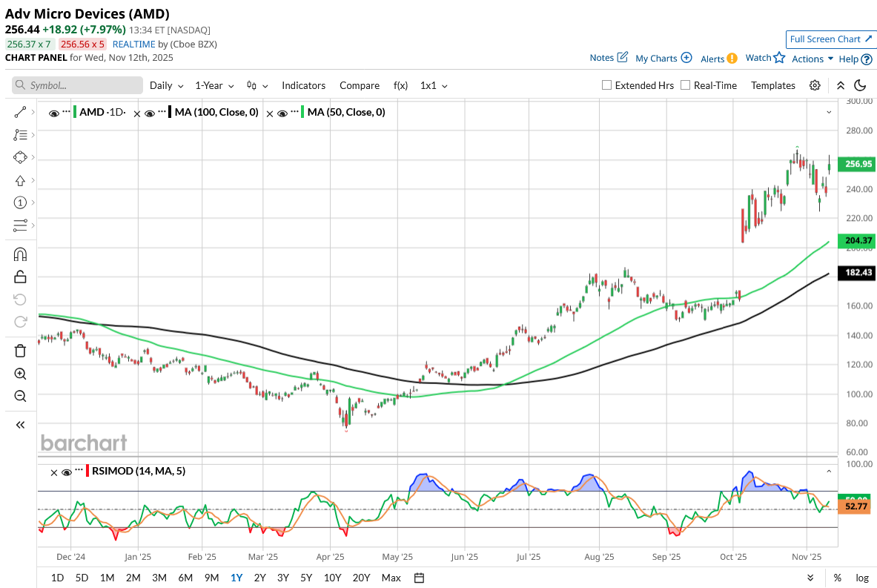This screenshot has height=588, width=877.
Task: Open the My Charts link
Action: (663, 58)
